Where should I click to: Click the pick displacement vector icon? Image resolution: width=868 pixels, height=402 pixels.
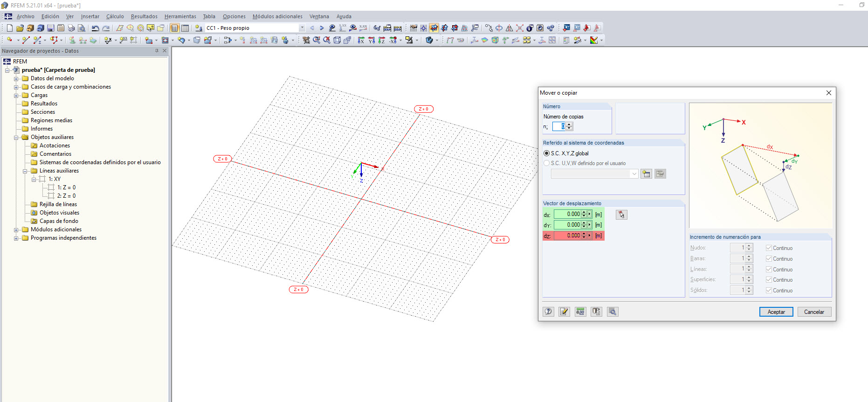click(x=621, y=215)
